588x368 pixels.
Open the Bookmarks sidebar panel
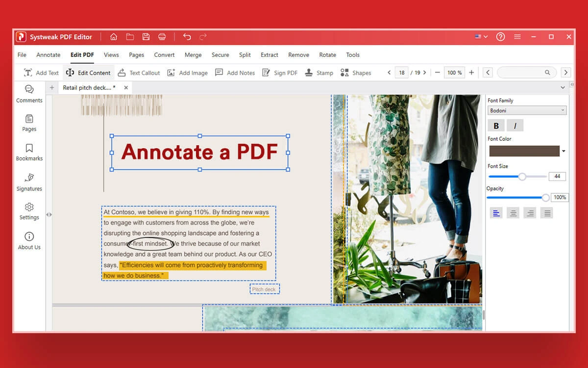point(29,152)
